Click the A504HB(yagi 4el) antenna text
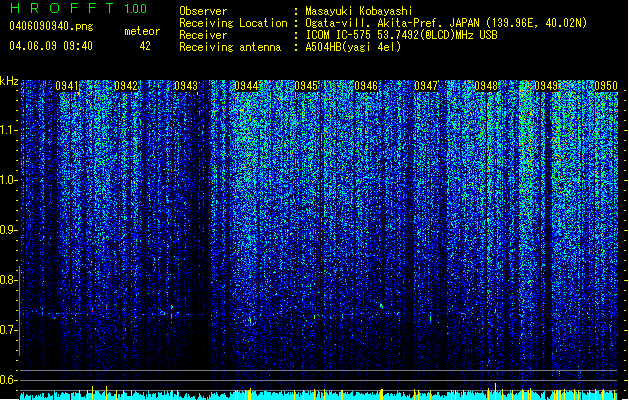Viewport: 629px width, 400px height. (353, 47)
